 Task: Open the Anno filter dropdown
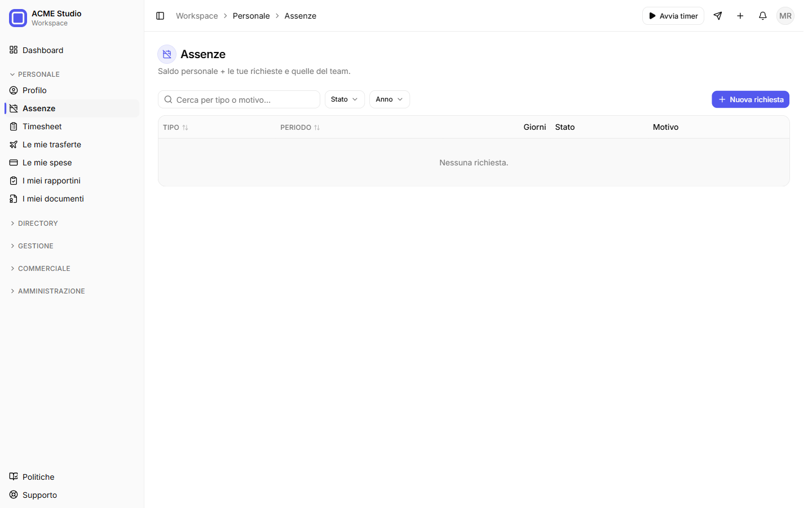pyautogui.click(x=390, y=99)
